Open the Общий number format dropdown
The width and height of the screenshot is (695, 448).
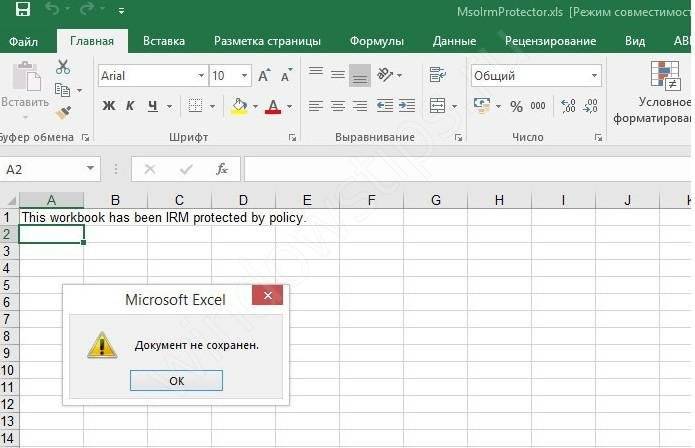[595, 76]
